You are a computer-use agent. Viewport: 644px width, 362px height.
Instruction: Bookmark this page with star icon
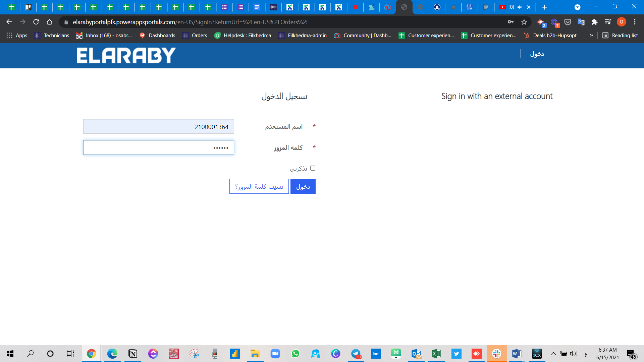(524, 22)
